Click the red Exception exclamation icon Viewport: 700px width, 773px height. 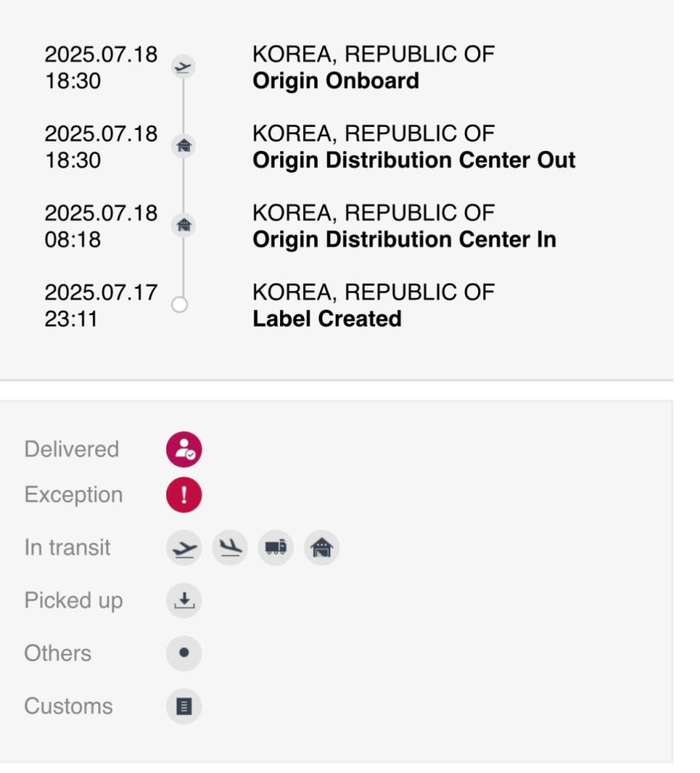(x=184, y=495)
